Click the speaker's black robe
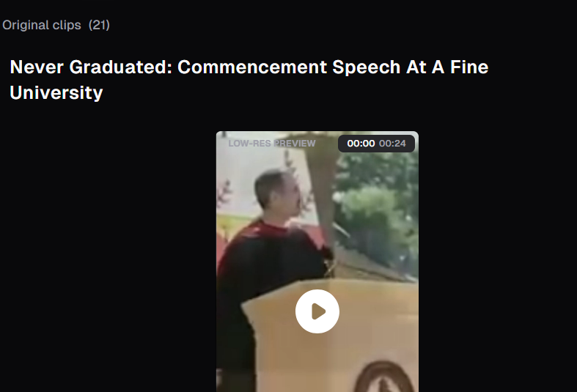Image resolution: width=577 pixels, height=392 pixels. pyautogui.click(x=265, y=279)
